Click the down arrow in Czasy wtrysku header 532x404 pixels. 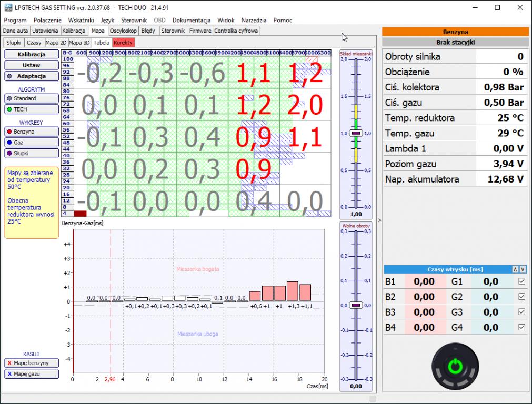pyautogui.click(x=523, y=269)
